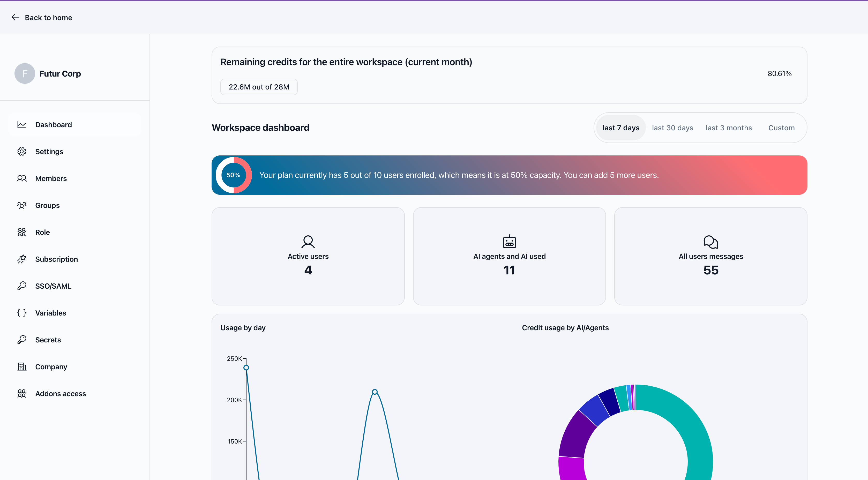Click the Active users card
Image resolution: width=868 pixels, height=480 pixels.
(x=308, y=256)
